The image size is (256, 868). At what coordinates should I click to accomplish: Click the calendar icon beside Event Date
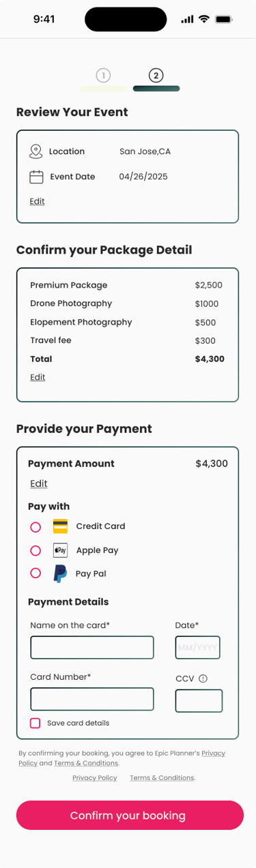tap(36, 177)
